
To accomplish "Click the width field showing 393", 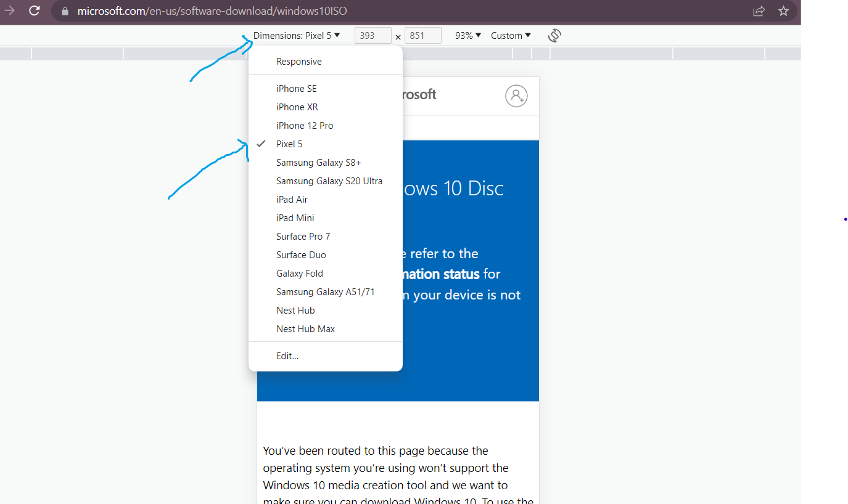I will click(x=373, y=36).
